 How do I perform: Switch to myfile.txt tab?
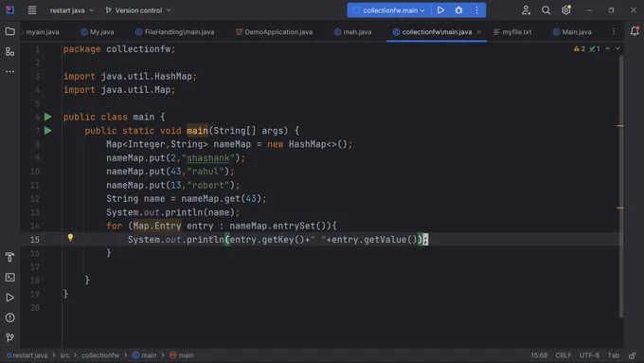click(x=512, y=31)
